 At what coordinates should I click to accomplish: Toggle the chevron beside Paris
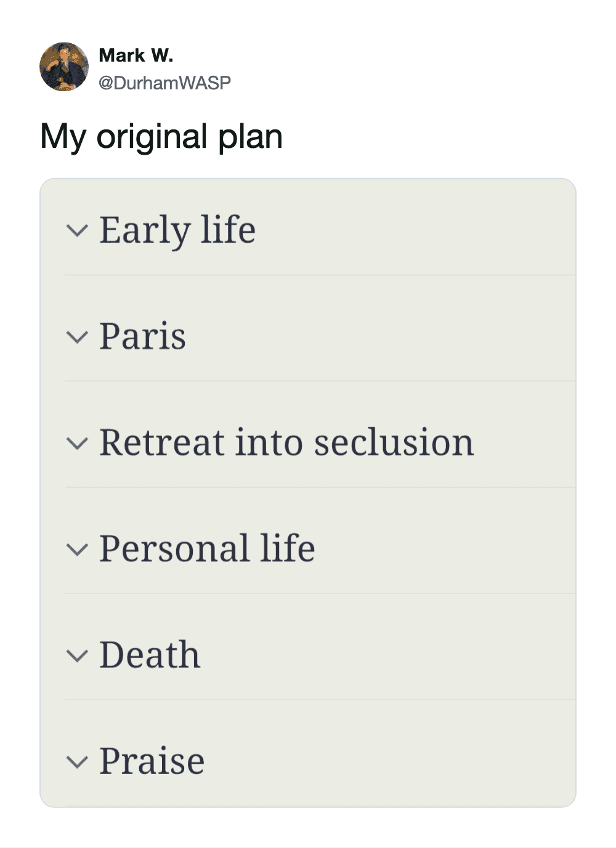click(77, 336)
